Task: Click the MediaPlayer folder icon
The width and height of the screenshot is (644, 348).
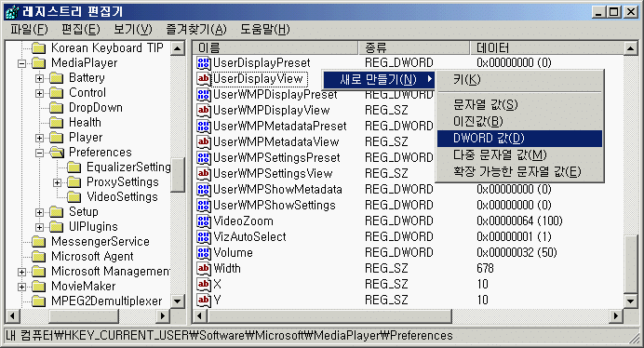Action: (39, 63)
